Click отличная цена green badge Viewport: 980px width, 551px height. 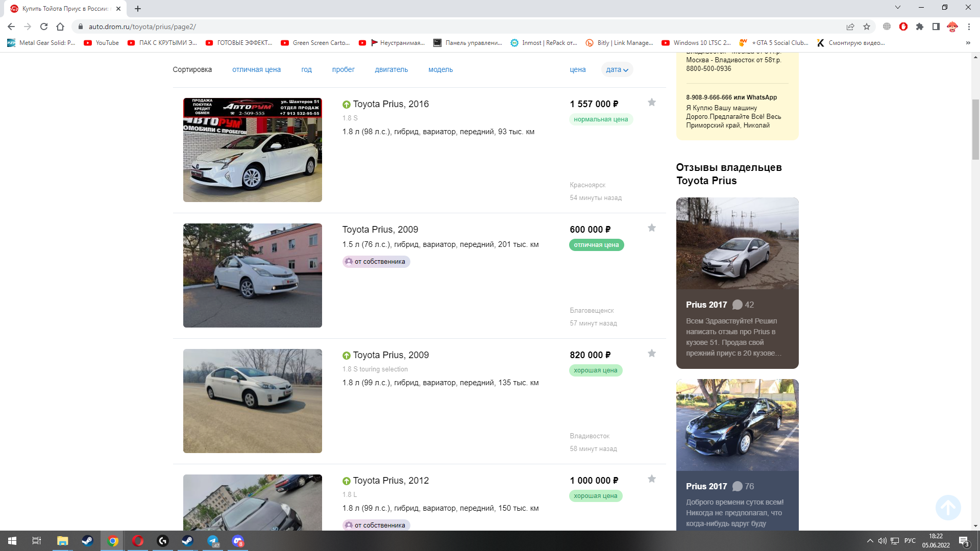coord(596,245)
